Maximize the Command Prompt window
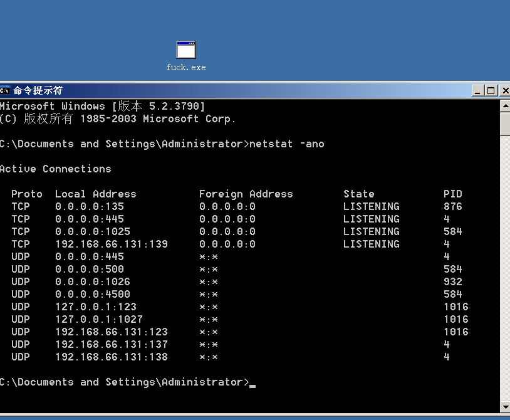510x420 pixels. [x=491, y=90]
